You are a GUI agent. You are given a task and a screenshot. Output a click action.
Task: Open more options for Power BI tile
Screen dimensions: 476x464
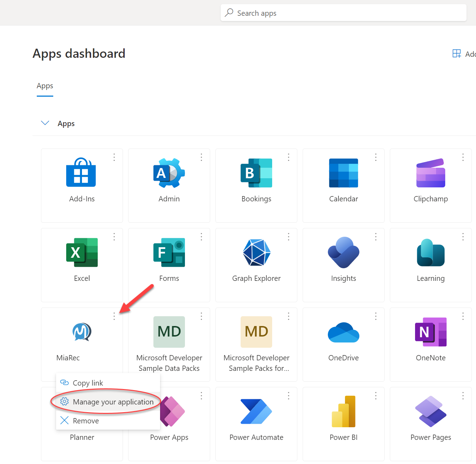tap(376, 396)
